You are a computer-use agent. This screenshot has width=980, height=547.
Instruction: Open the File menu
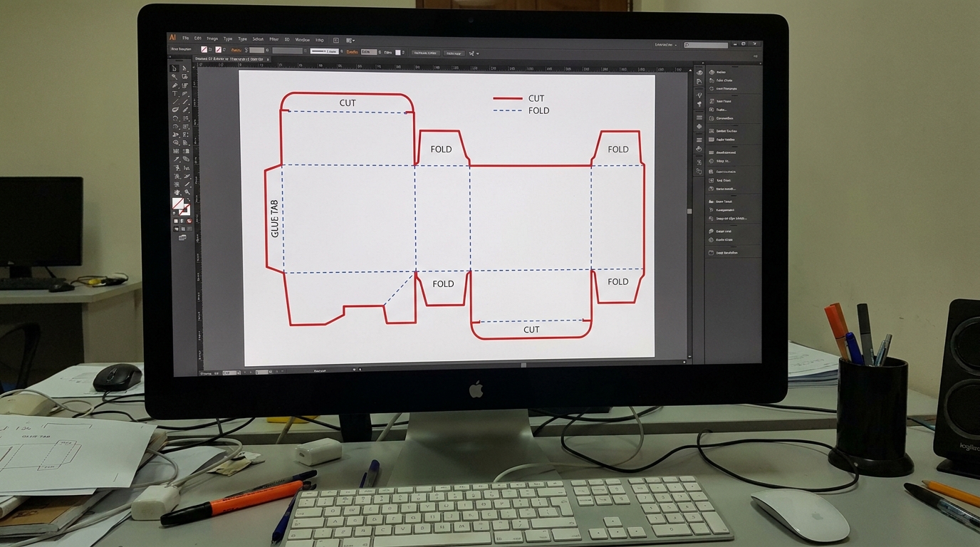[x=186, y=38]
